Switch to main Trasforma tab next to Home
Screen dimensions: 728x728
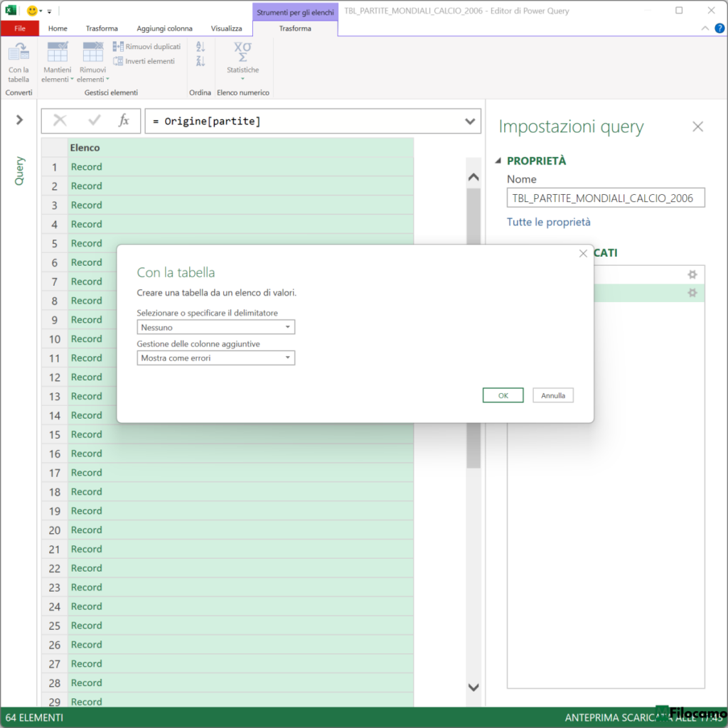click(x=102, y=28)
